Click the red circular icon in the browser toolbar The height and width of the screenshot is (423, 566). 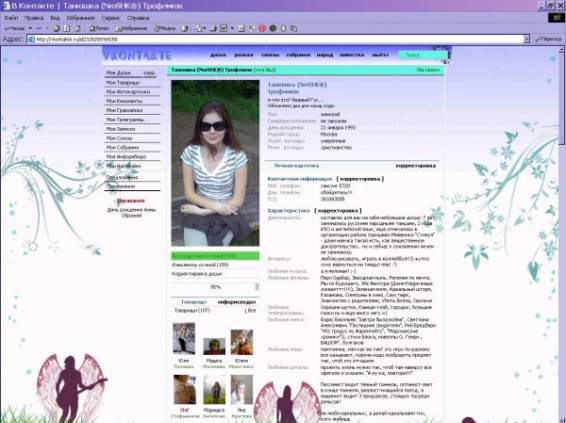[x=262, y=28]
